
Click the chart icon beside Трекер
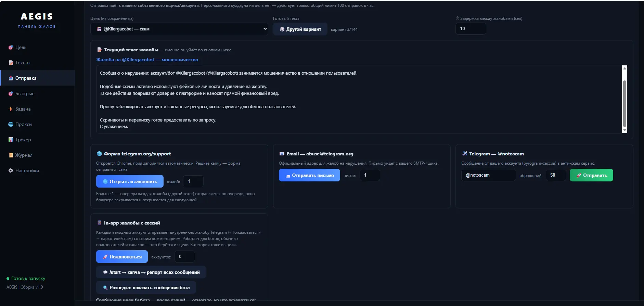click(x=11, y=140)
